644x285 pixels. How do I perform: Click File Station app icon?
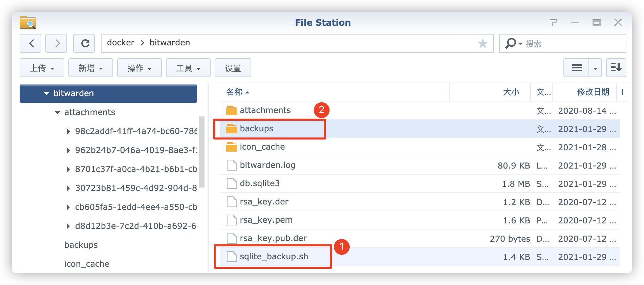[x=28, y=22]
